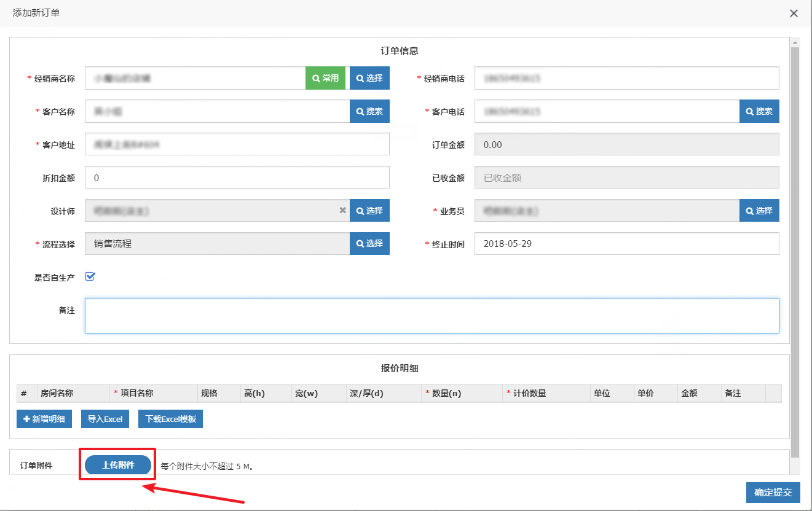Click the scrollbar up arrow

point(795,42)
